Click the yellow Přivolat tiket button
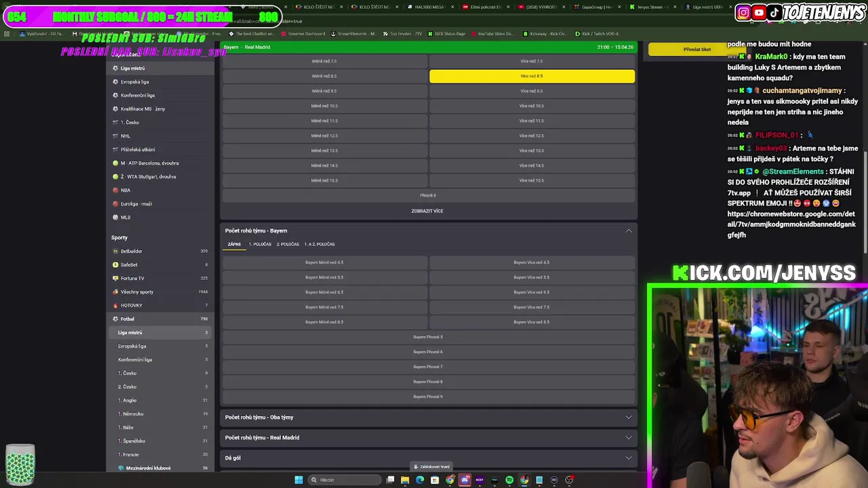Viewport: 868px width, 488px height. pyautogui.click(x=697, y=49)
